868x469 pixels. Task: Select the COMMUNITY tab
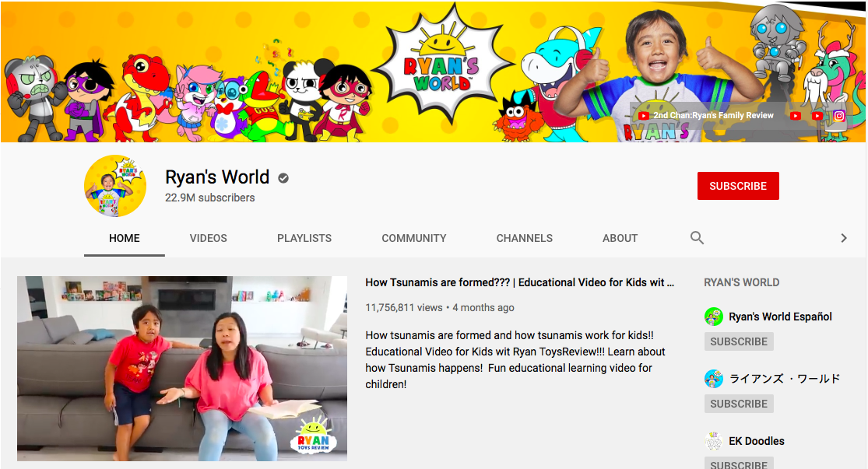click(x=414, y=238)
